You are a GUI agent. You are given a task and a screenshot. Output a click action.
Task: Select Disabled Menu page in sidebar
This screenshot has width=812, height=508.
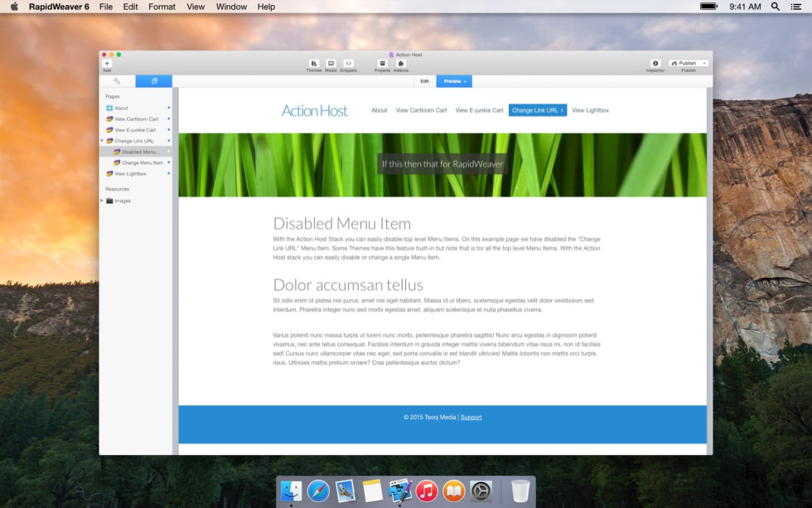(x=136, y=152)
